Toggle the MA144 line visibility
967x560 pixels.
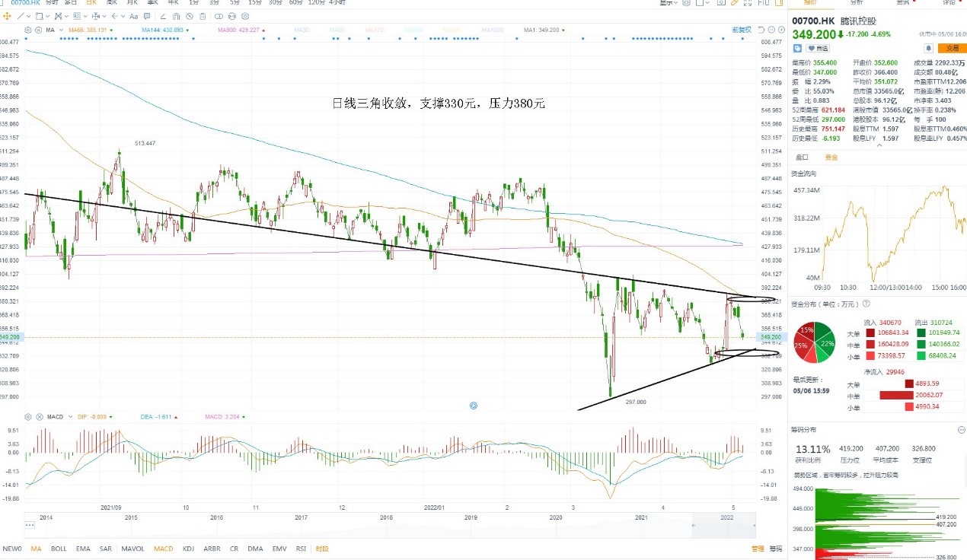pos(165,30)
